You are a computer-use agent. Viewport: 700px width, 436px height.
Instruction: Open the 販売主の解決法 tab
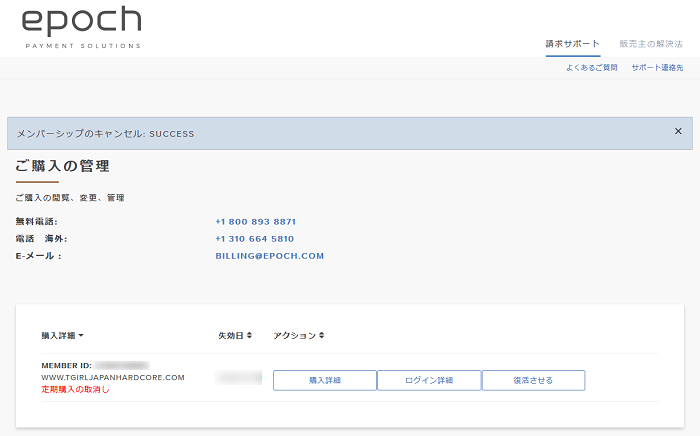click(651, 44)
